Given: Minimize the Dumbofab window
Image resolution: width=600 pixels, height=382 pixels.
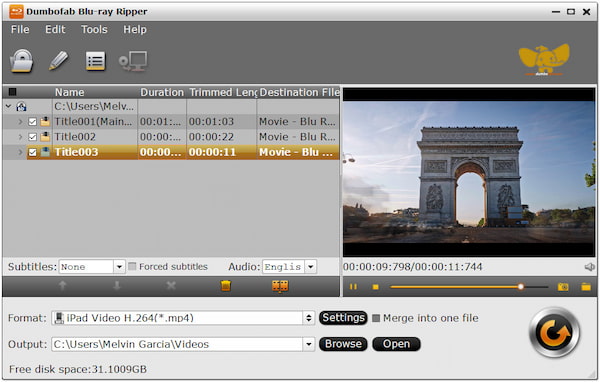Looking at the screenshot, I should point(556,12).
